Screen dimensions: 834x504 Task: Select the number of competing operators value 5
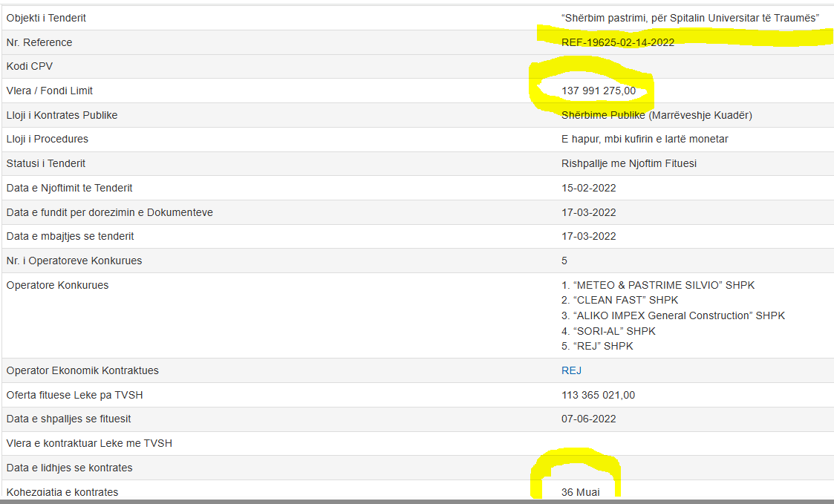(x=564, y=261)
